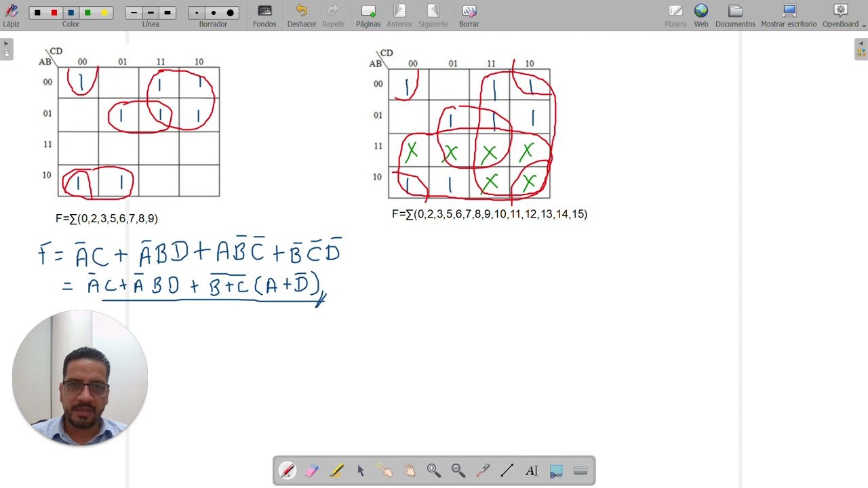This screenshot has width=868, height=488.
Task: Switch to Pizarra board mode
Action: click(x=675, y=16)
